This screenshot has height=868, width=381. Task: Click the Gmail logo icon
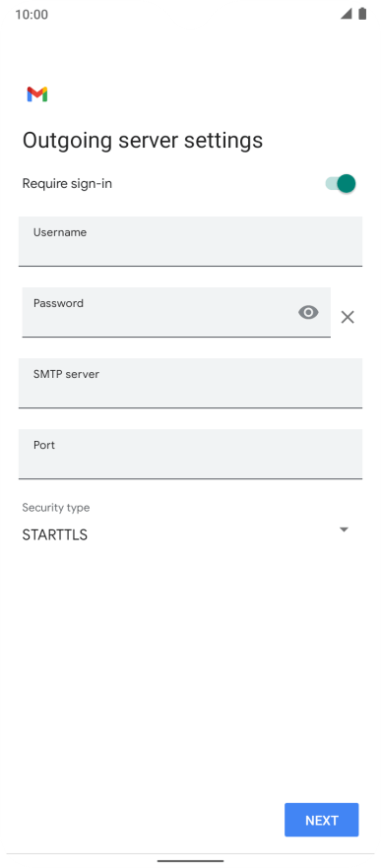37,94
